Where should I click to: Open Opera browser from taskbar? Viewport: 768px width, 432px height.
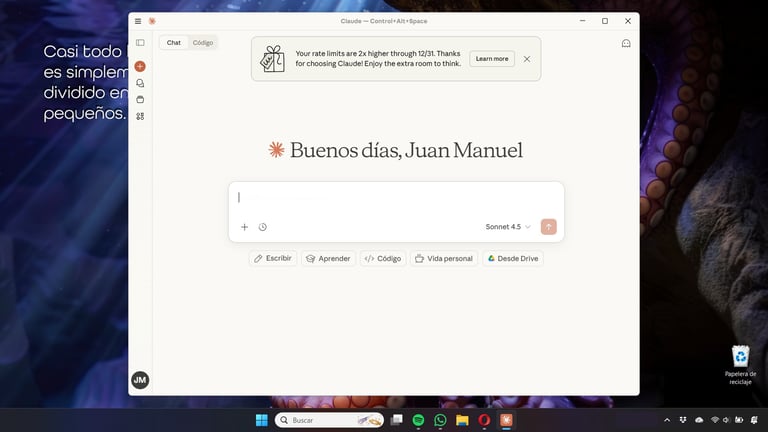[x=484, y=420]
